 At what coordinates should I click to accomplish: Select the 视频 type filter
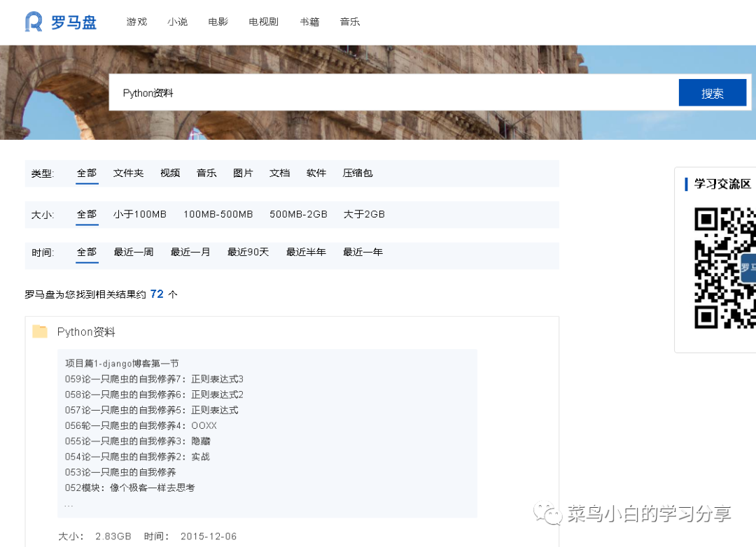[170, 173]
